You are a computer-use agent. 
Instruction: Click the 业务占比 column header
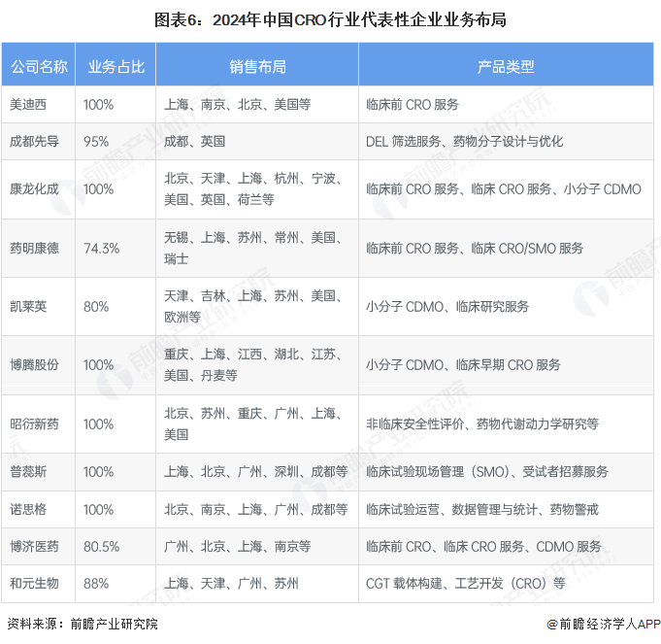(116, 67)
